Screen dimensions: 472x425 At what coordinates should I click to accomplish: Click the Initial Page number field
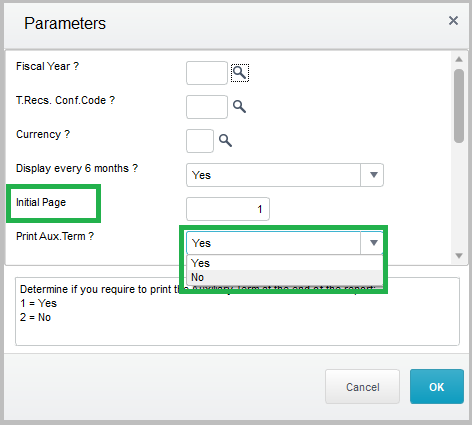click(228, 209)
